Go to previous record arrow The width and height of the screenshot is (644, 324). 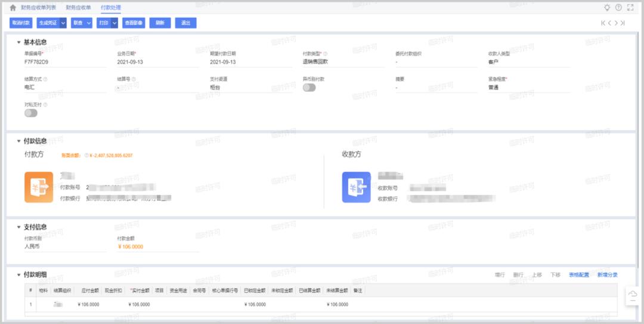pyautogui.click(x=609, y=23)
